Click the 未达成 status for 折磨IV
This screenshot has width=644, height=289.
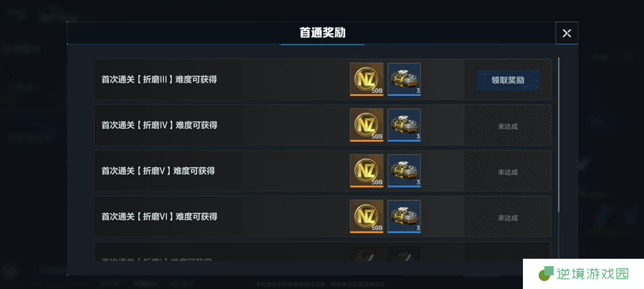(508, 126)
